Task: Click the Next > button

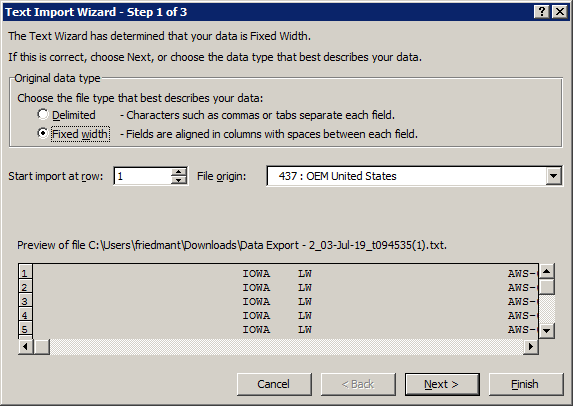Action: pyautogui.click(x=442, y=384)
